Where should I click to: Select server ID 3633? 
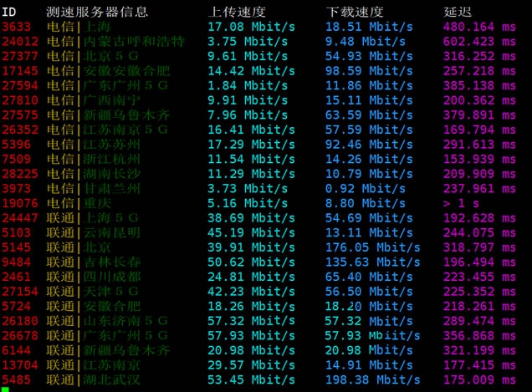tap(15, 26)
